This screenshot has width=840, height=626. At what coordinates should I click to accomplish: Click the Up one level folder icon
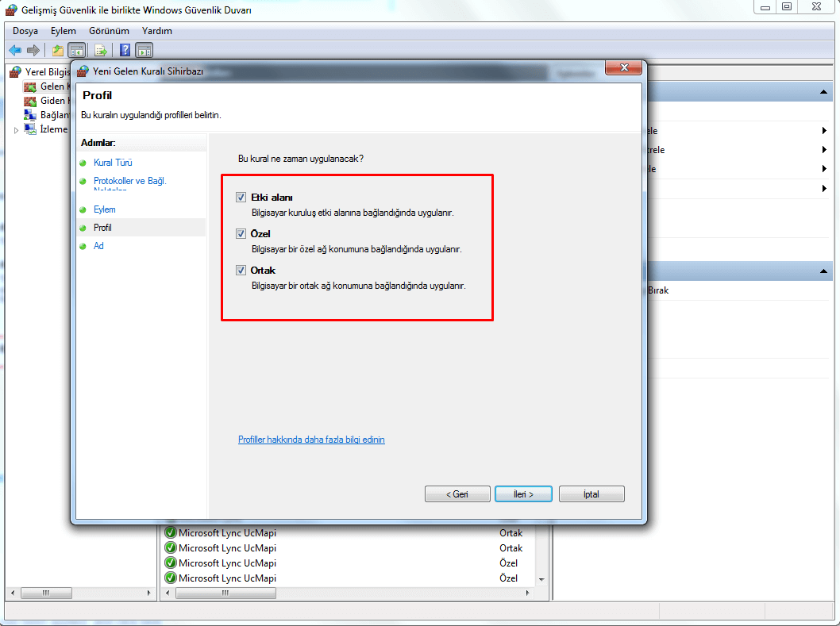[57, 50]
